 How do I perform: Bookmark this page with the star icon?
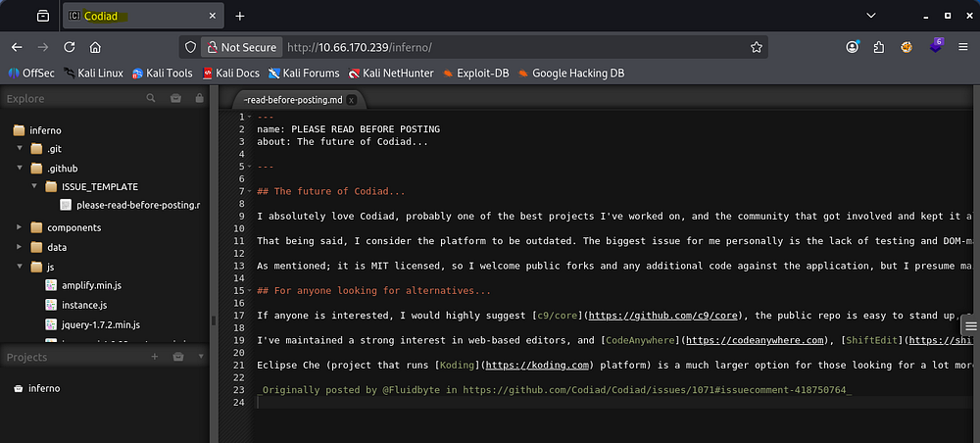756,47
